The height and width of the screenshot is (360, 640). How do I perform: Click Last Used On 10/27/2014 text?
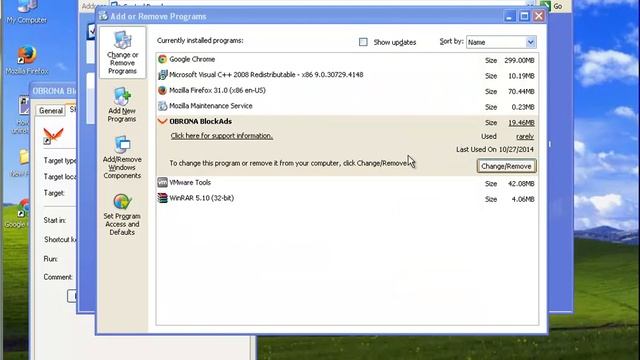(x=495, y=149)
